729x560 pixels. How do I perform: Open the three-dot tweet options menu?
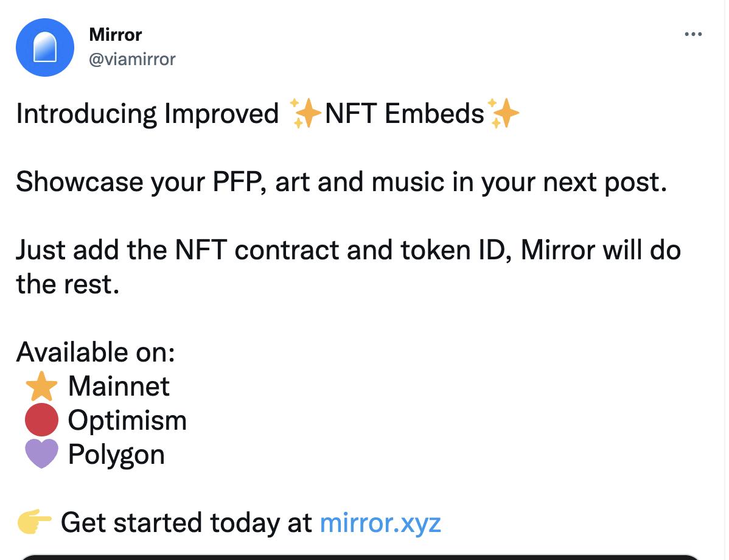693,34
